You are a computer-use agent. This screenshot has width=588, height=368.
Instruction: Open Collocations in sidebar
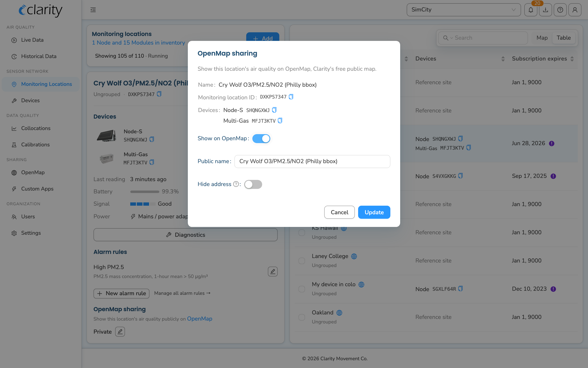click(41, 128)
